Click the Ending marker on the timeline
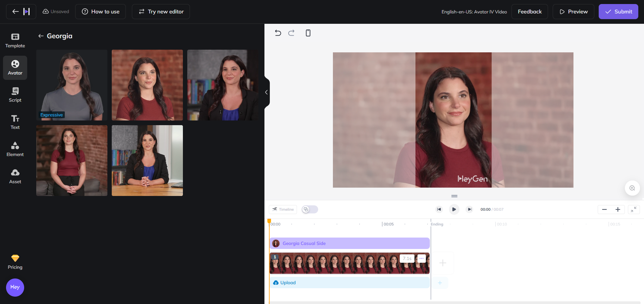 pos(437,224)
